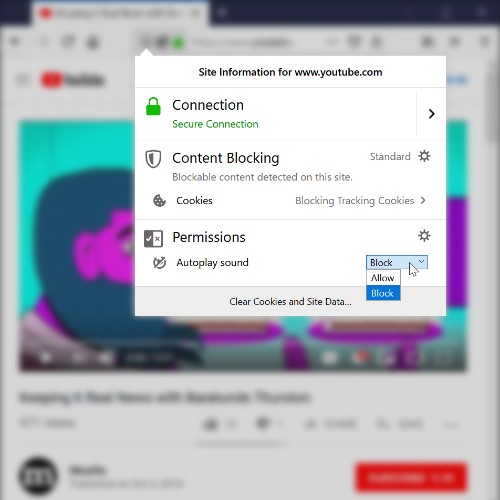Click the red Subscribe button

(411, 477)
